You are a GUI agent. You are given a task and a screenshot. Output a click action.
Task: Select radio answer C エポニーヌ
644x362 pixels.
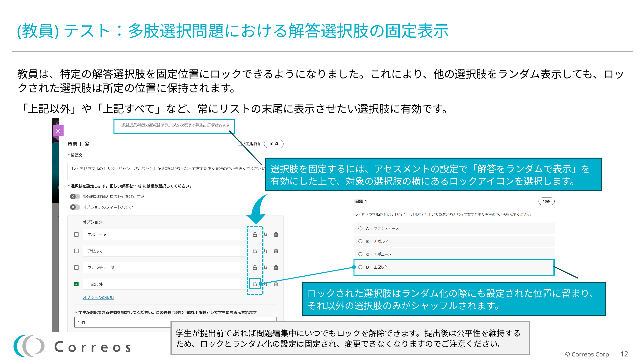tap(360, 254)
